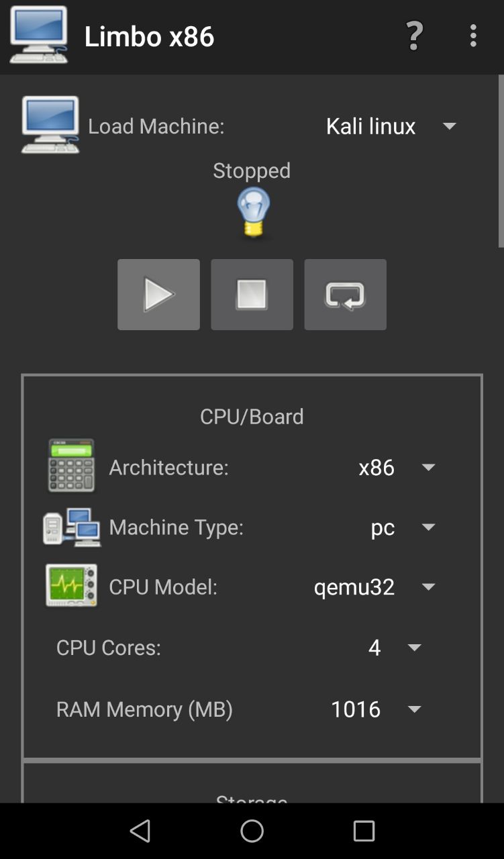Tap the Android back navigation button
Image resolution: width=504 pixels, height=859 pixels.
pyautogui.click(x=140, y=831)
